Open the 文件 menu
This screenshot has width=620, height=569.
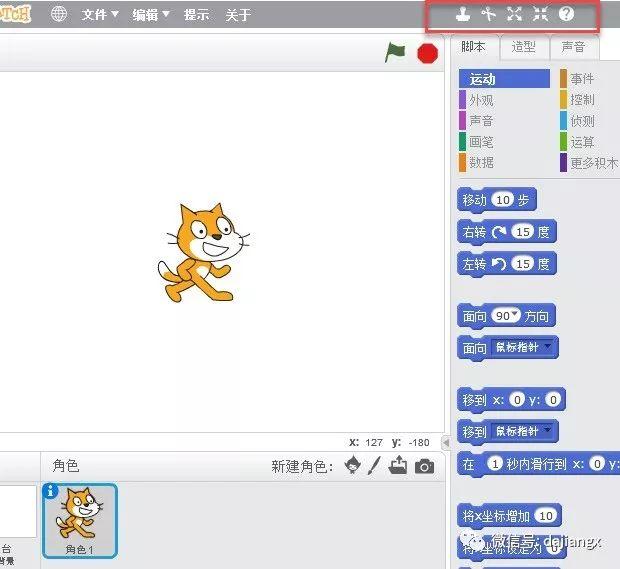point(100,15)
